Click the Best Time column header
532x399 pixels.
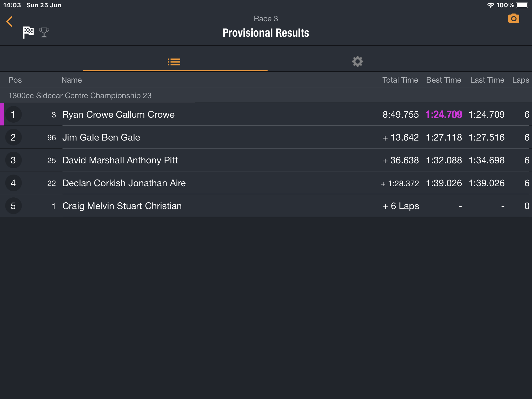[x=444, y=80]
